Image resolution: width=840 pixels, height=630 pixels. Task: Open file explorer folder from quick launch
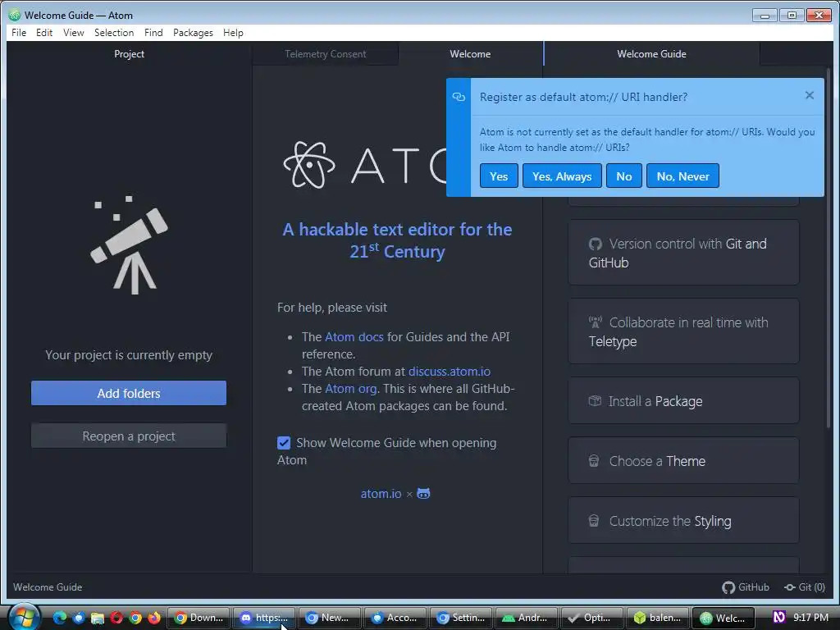(x=98, y=618)
